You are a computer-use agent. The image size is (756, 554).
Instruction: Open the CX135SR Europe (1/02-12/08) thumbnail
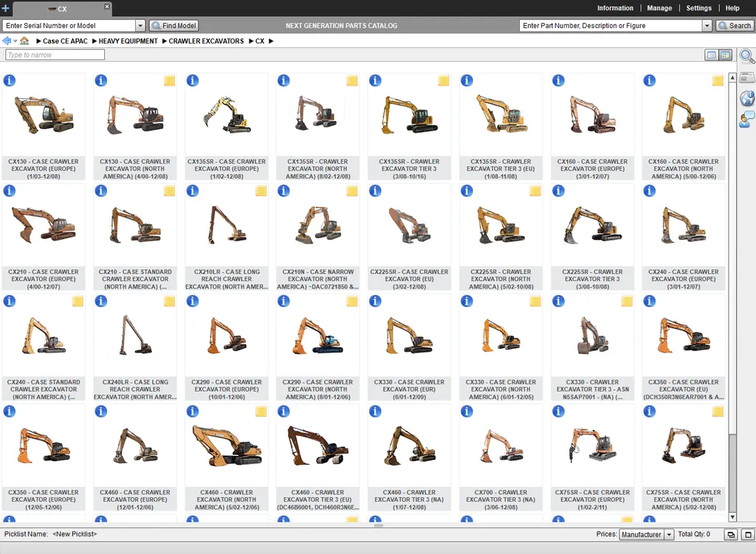226,115
